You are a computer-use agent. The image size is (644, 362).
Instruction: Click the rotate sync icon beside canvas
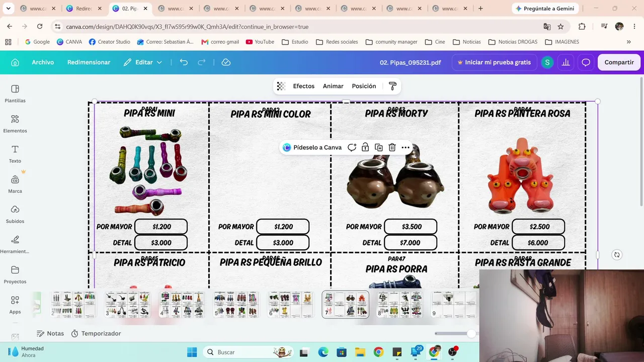617,255
